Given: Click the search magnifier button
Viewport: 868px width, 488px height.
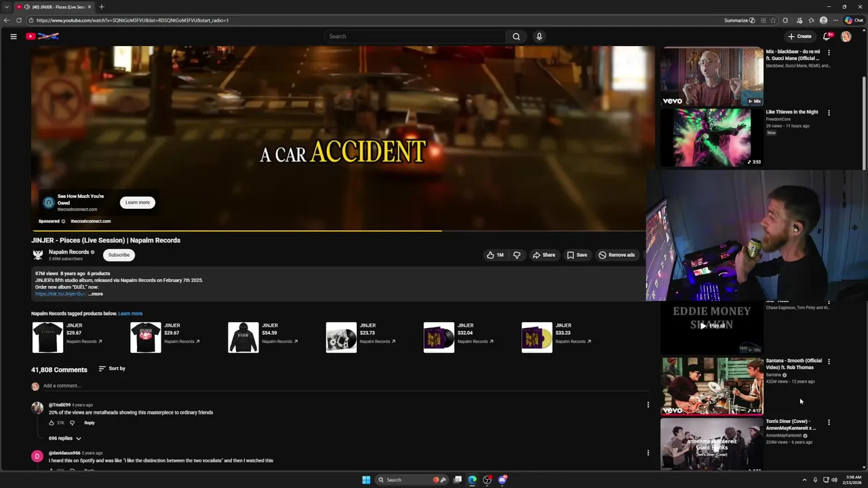Looking at the screenshot, I should [516, 37].
